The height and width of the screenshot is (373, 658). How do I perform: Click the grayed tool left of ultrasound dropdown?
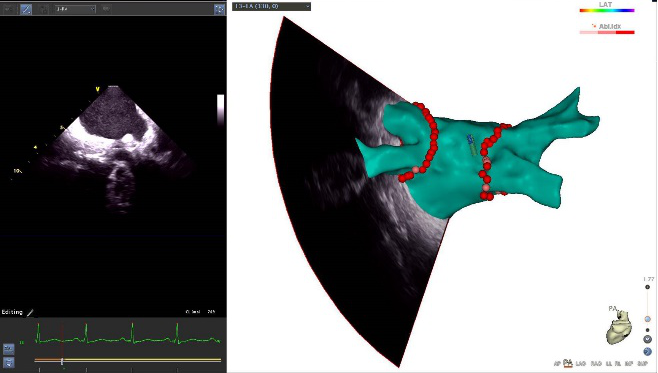click(x=43, y=9)
